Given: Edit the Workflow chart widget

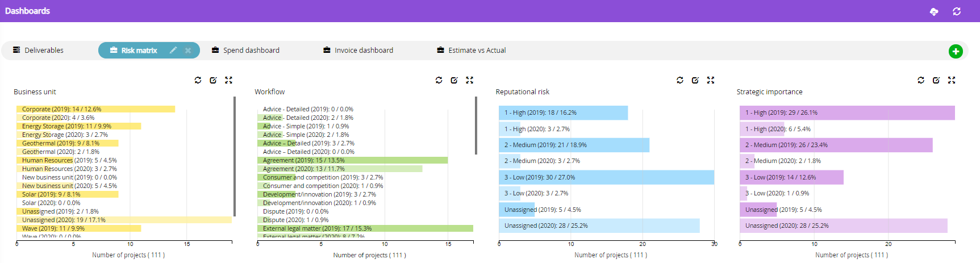Looking at the screenshot, I should tap(454, 80).
